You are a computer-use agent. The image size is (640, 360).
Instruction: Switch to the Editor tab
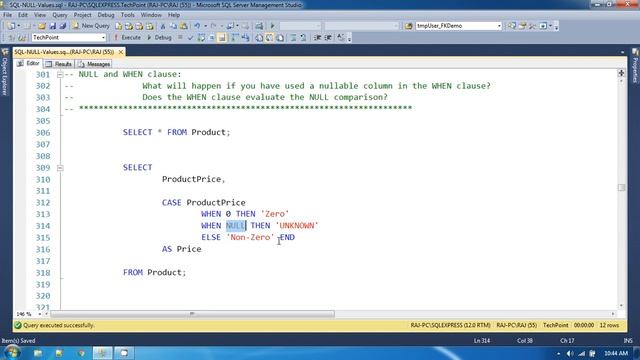[x=29, y=64]
